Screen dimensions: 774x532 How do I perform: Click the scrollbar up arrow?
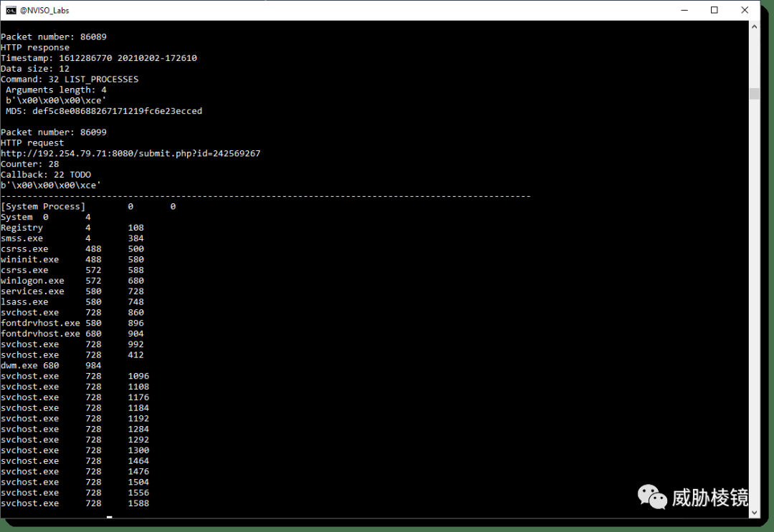[754, 26]
